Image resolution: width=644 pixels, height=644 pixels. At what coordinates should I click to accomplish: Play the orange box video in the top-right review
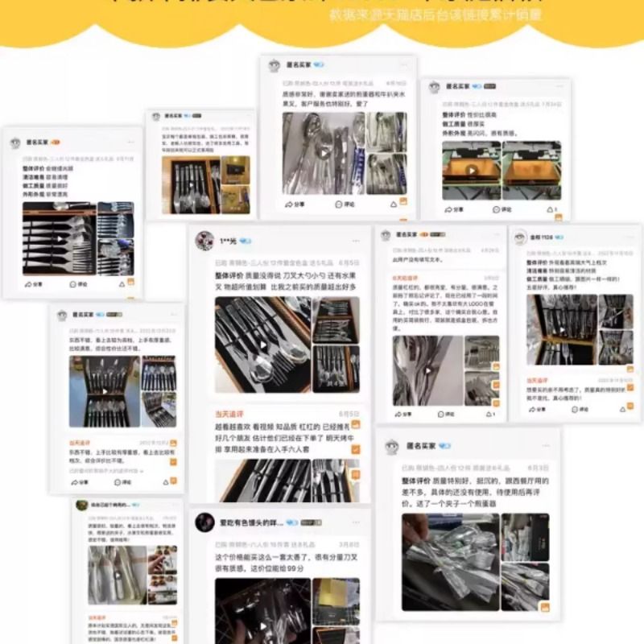pyautogui.click(x=472, y=170)
